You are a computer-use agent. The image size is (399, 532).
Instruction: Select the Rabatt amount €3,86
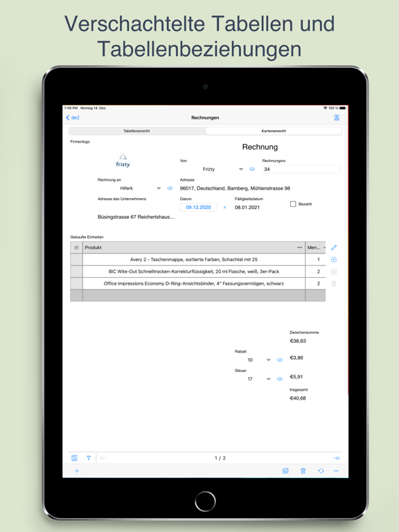point(296,357)
